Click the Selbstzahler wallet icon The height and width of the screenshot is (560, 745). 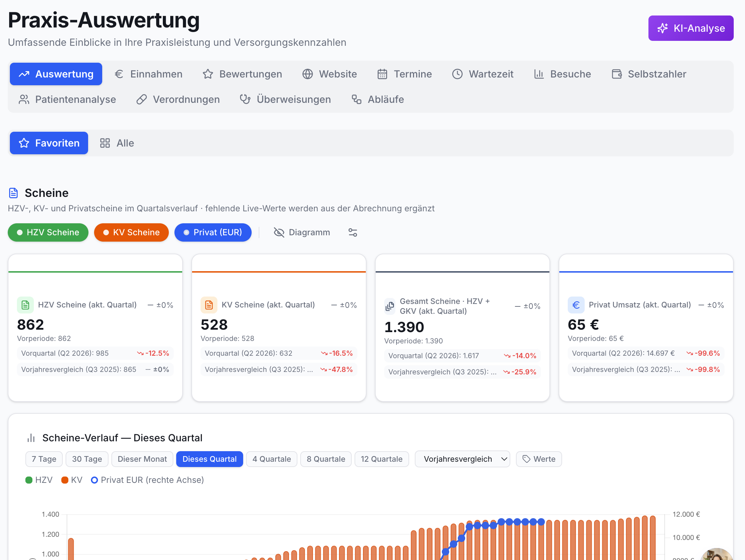tap(617, 74)
